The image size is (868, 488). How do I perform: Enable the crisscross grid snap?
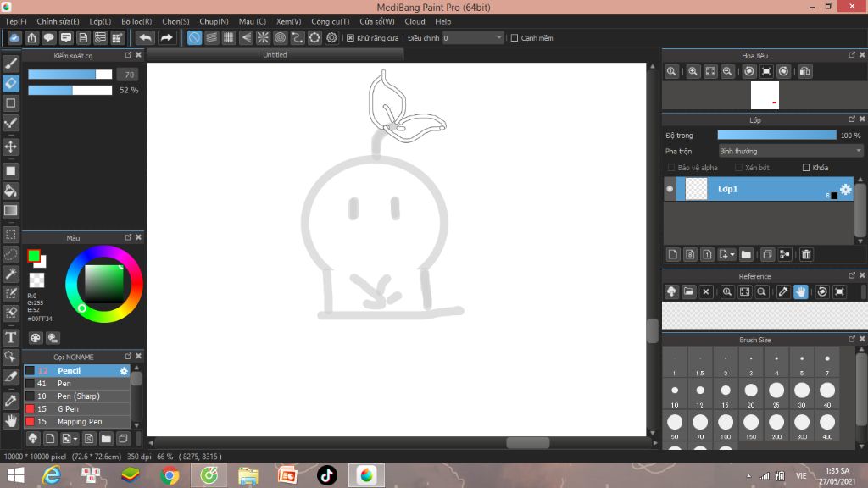click(x=229, y=37)
